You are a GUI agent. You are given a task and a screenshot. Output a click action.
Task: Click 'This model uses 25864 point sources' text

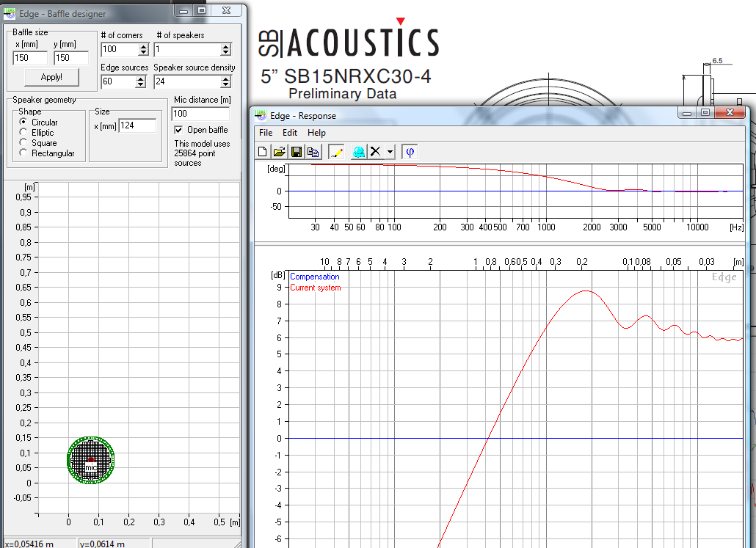[202, 153]
